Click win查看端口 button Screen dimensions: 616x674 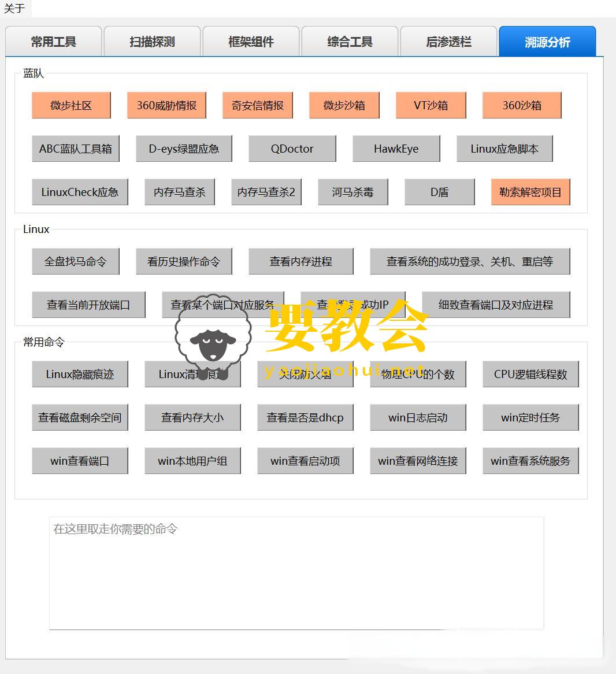pyautogui.click(x=80, y=461)
